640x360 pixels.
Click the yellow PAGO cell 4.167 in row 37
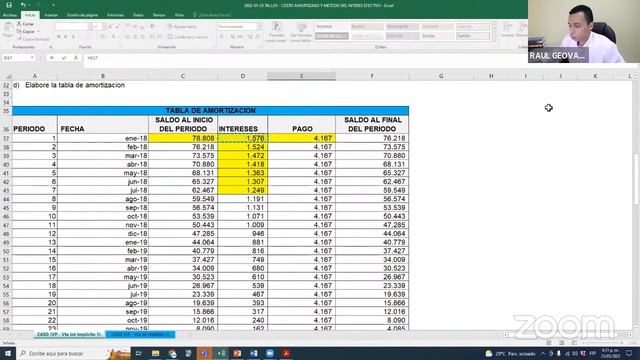click(x=302, y=138)
